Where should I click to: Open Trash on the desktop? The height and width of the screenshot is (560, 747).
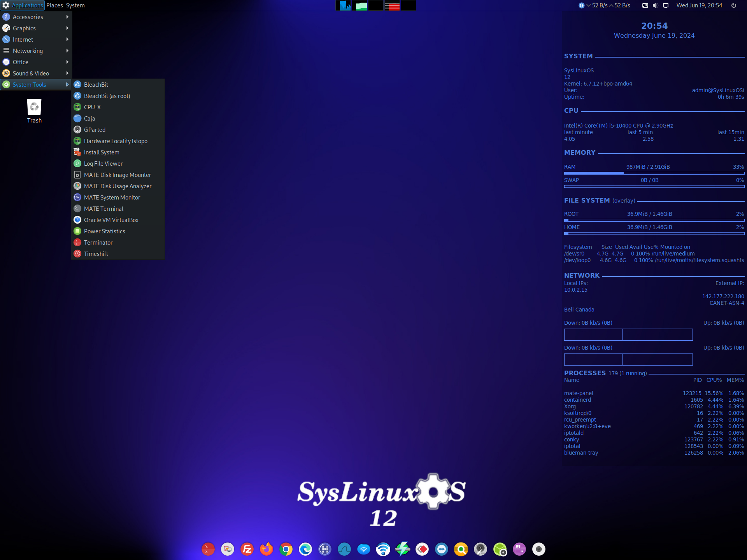coord(34,111)
